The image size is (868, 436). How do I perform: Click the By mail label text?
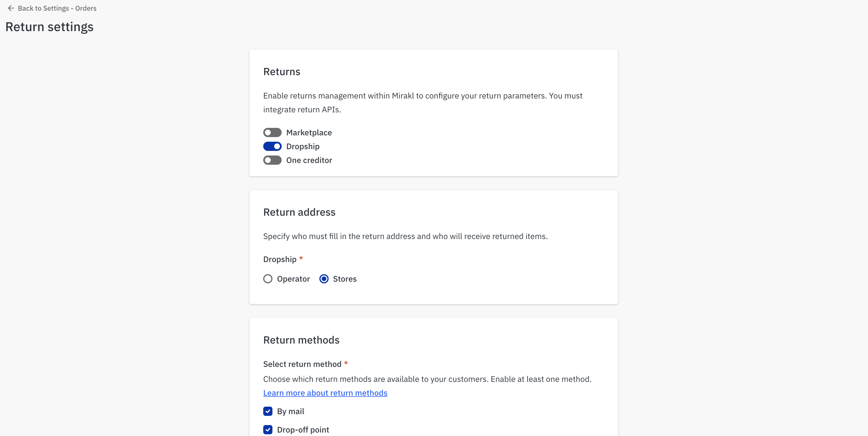291,411
